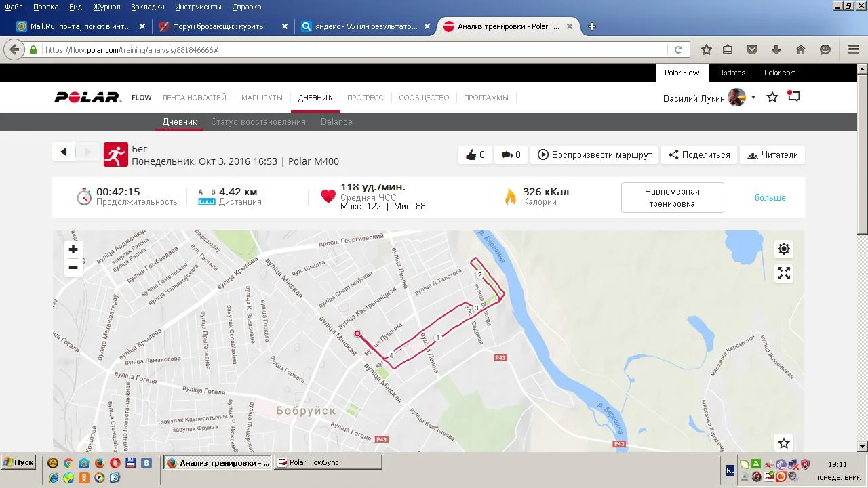Open the Правка menu
Image resolution: width=868 pixels, height=488 pixels.
coord(45,7)
